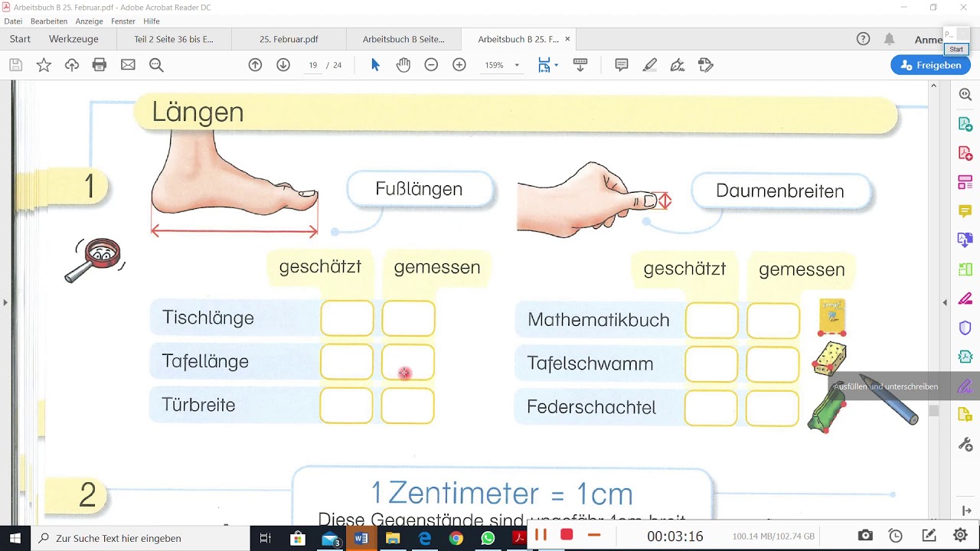Open Create PDF red sidebar icon
Image resolution: width=980 pixels, height=551 pixels.
(965, 153)
